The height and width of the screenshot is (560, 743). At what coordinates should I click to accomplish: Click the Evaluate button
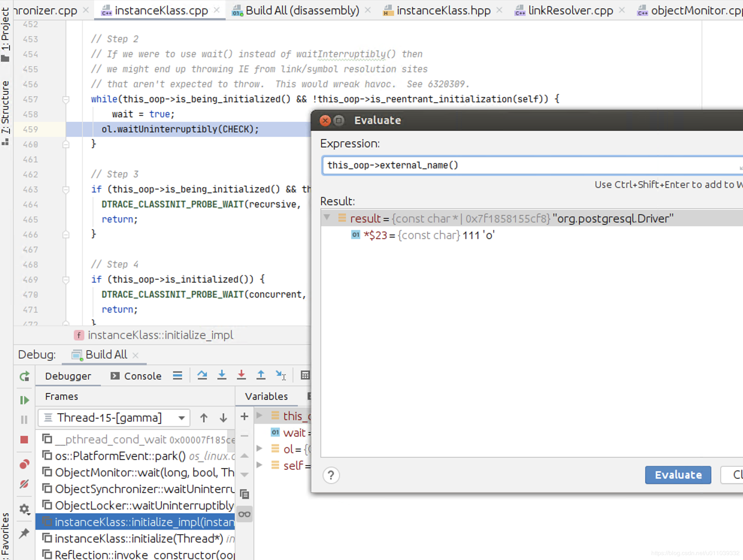[x=678, y=475]
